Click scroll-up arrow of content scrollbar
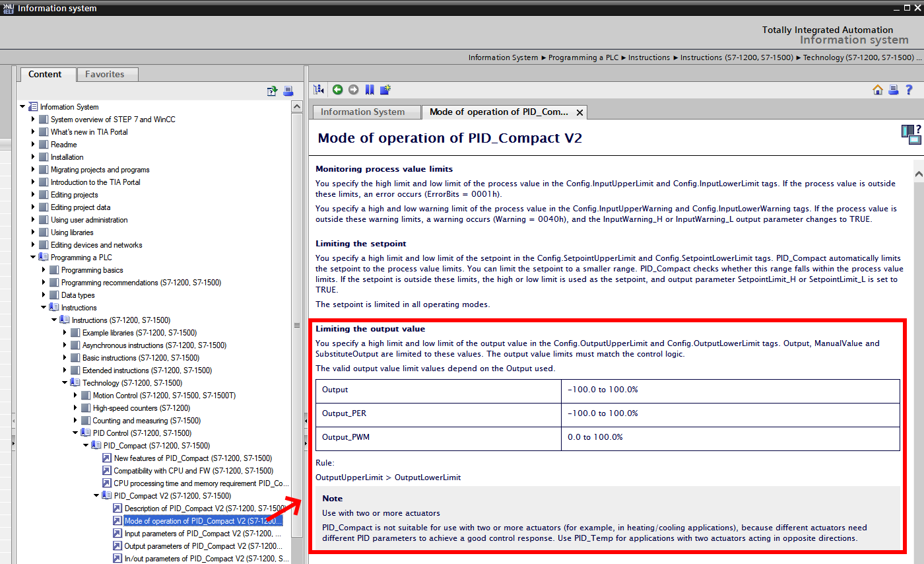 [x=918, y=174]
